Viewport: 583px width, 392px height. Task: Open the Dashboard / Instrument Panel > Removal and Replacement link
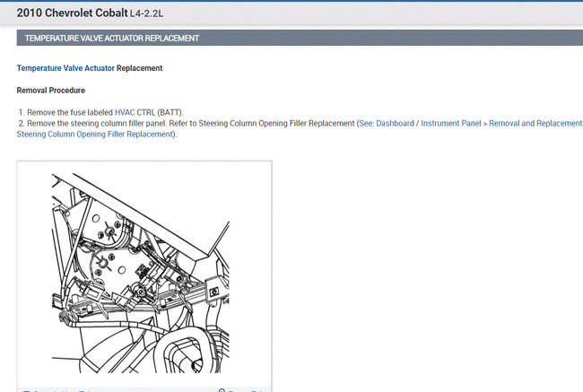pyautogui.click(x=471, y=123)
